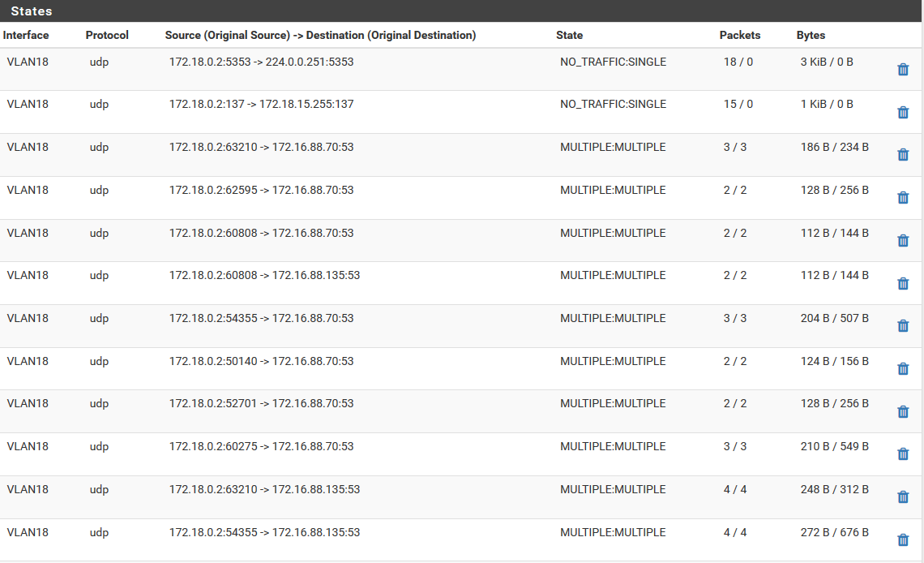This screenshot has width=924, height=563.
Task: Click the Protocol column header
Action: coord(107,36)
